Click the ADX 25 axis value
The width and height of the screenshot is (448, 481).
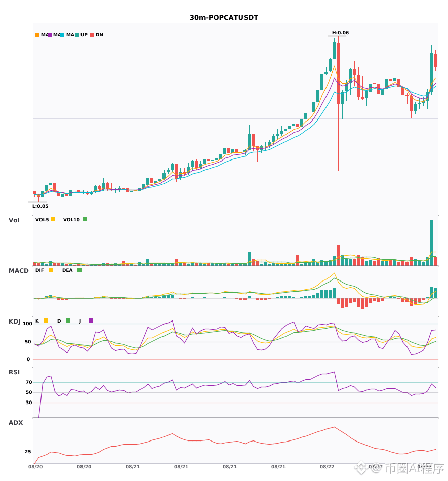(28, 452)
